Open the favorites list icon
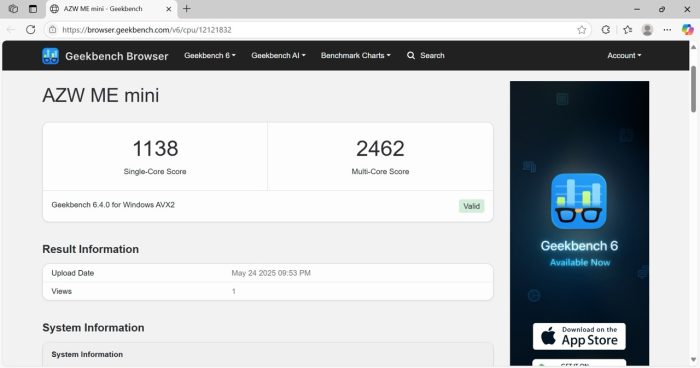Image resolution: width=700 pixels, height=368 pixels. click(x=628, y=30)
